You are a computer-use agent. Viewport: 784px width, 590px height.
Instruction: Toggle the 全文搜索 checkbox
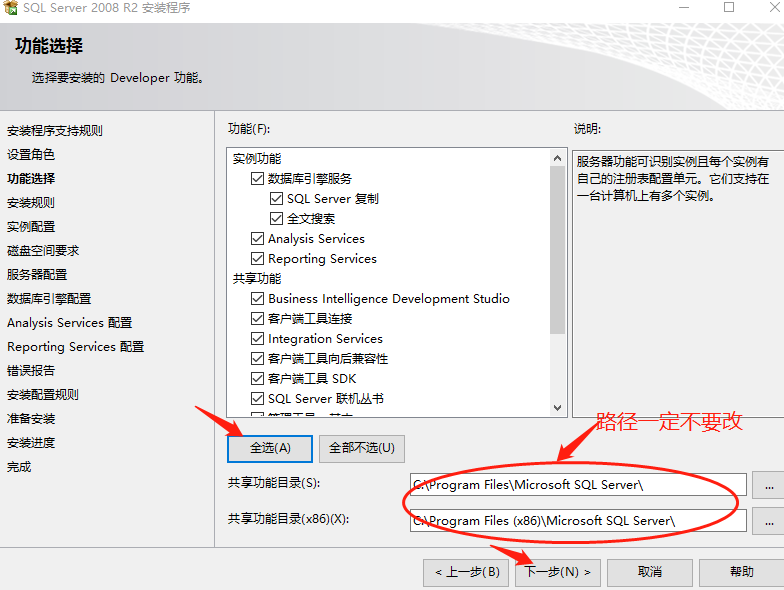coord(276,218)
